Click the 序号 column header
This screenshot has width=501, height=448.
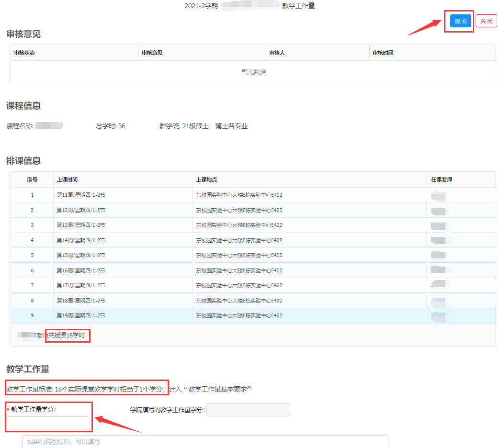pyautogui.click(x=32, y=179)
